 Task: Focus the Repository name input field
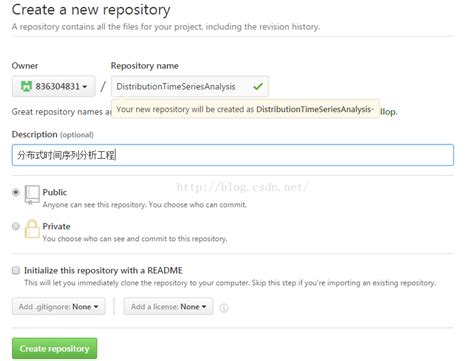click(190, 86)
